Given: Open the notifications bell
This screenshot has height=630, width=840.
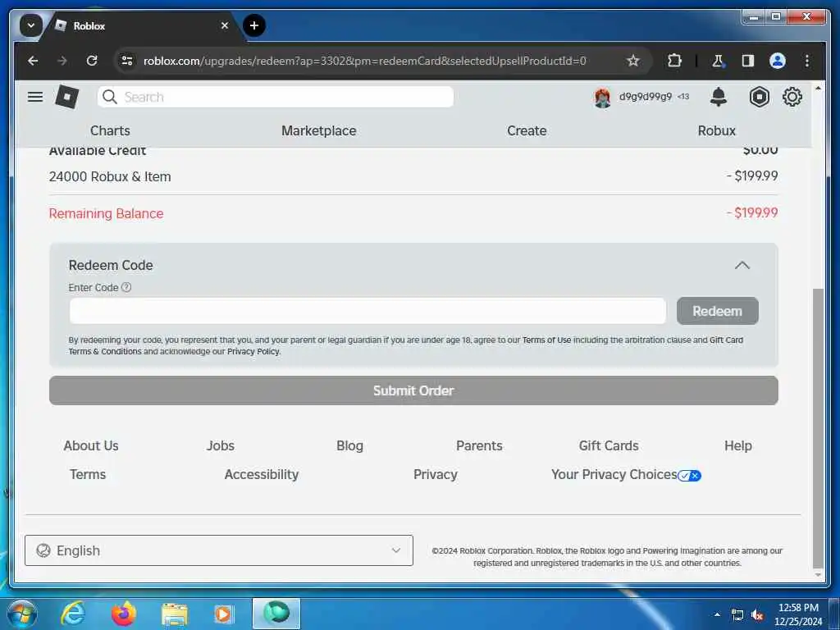Looking at the screenshot, I should pyautogui.click(x=719, y=97).
